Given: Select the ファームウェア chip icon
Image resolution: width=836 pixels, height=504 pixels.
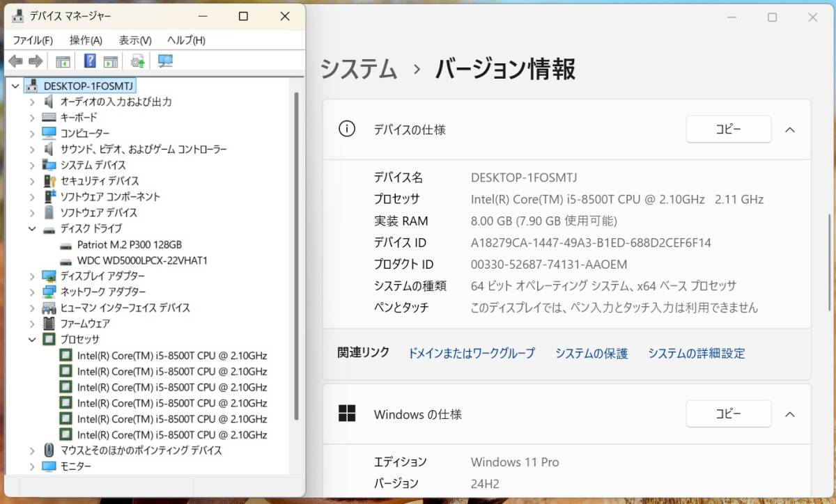Looking at the screenshot, I should tap(49, 324).
